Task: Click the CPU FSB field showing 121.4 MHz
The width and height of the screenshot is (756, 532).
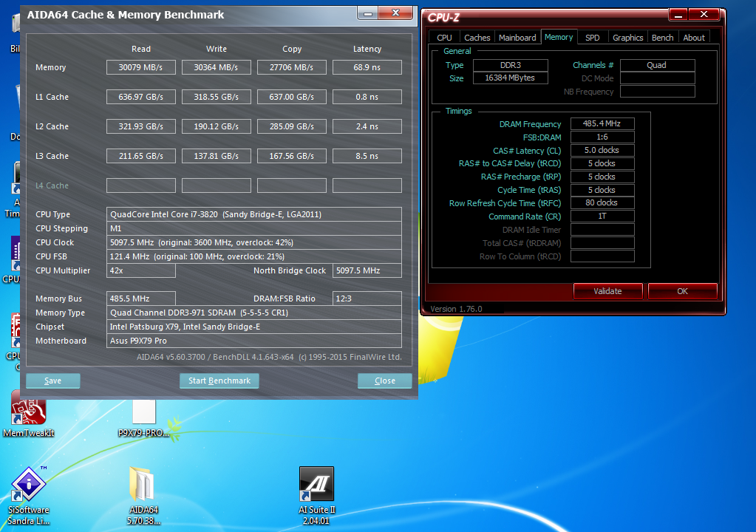Action: point(254,256)
